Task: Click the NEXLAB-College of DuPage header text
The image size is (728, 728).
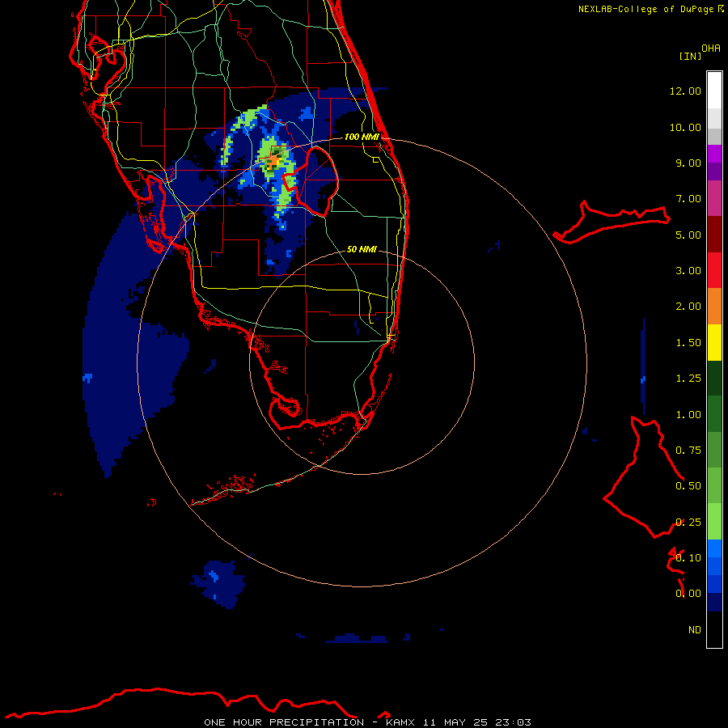Action: (645, 9)
